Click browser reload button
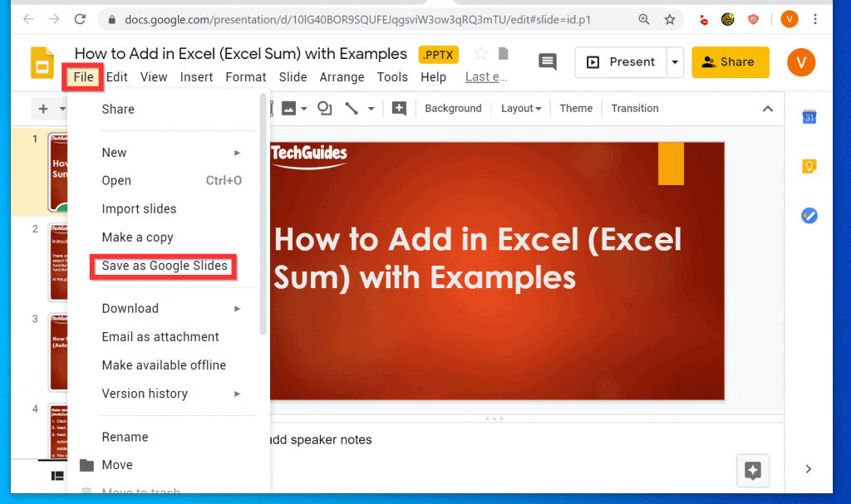The height and width of the screenshot is (504, 851). point(81,20)
